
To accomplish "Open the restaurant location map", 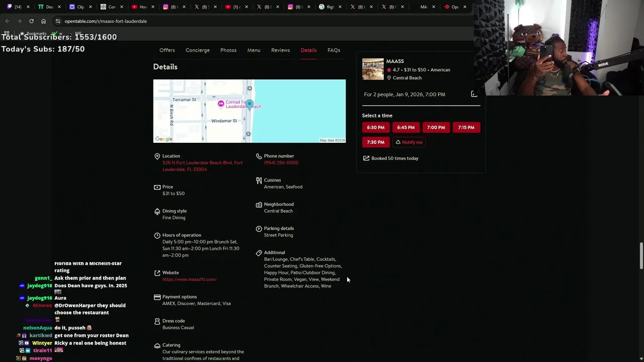I will point(249,111).
